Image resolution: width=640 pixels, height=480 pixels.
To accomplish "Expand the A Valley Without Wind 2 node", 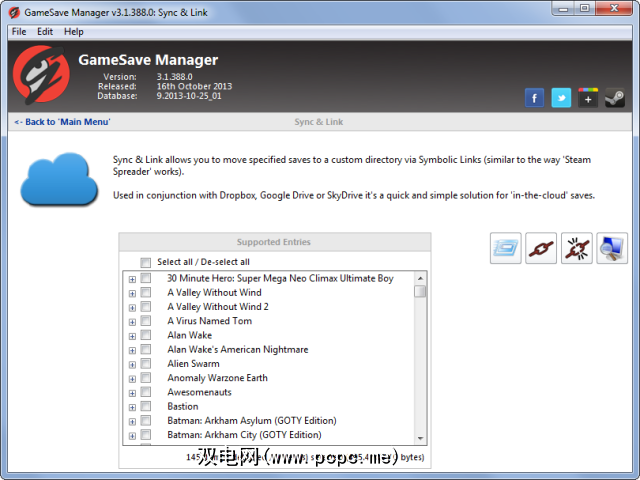I will tap(132, 308).
